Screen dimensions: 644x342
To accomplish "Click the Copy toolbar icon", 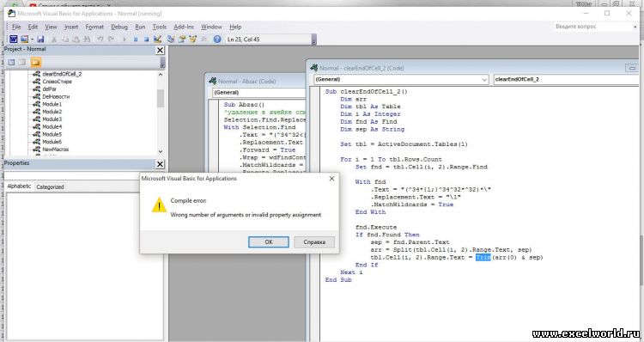I will click(65, 39).
